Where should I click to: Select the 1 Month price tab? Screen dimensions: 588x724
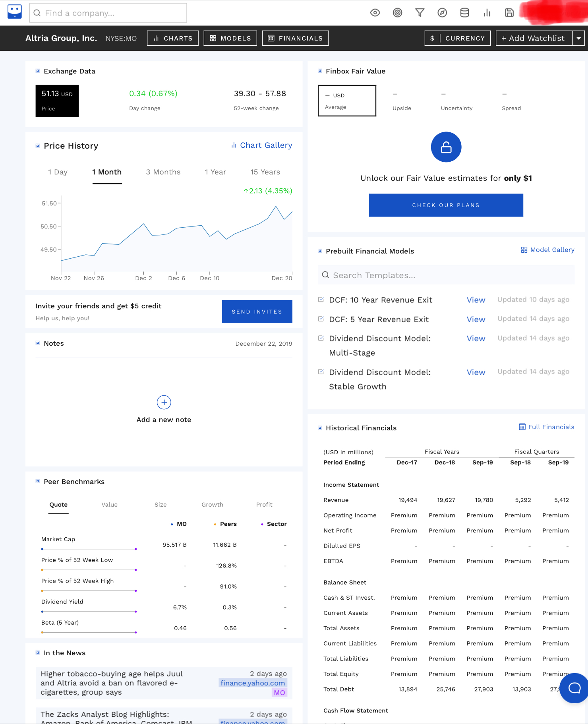pyautogui.click(x=107, y=172)
